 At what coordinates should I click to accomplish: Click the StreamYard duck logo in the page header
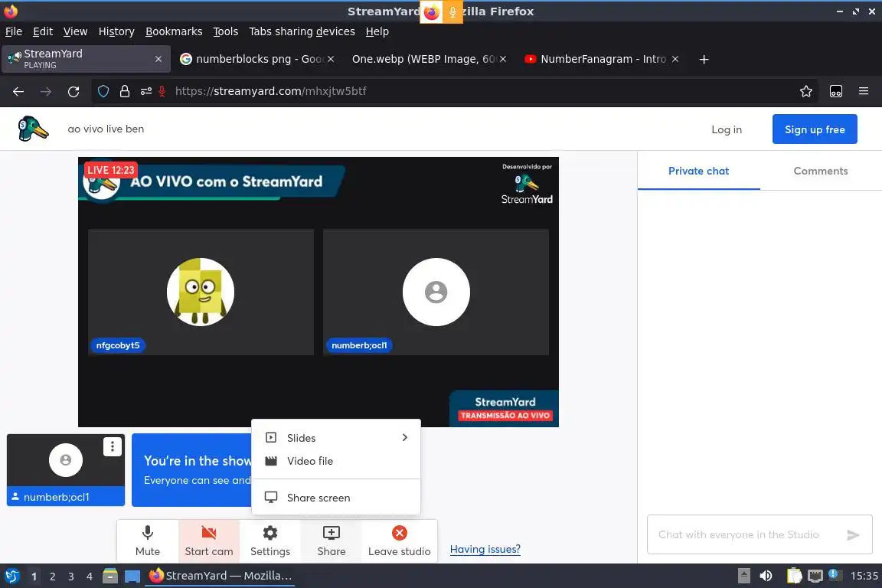pyautogui.click(x=33, y=129)
